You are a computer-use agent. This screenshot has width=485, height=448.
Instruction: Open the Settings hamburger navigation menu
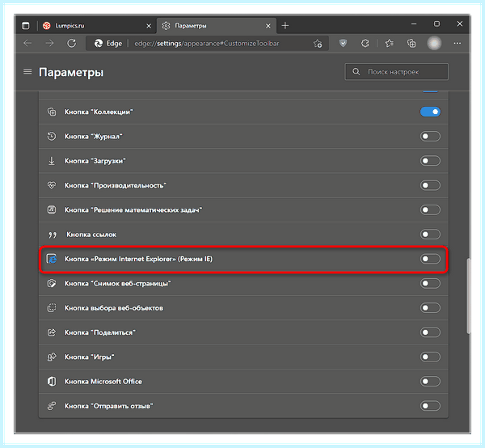point(27,72)
